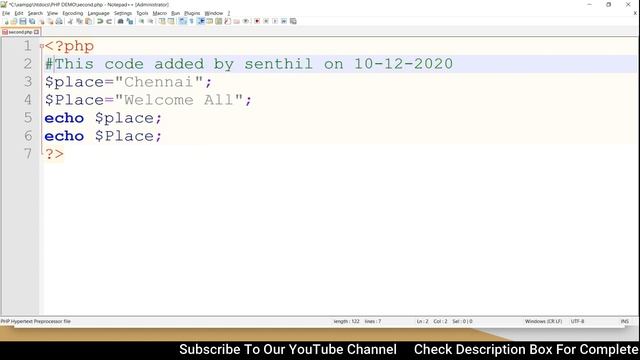Click 'Ln : 2 Col : 2' status bar text
This screenshot has width=640, height=360.
coord(432,322)
